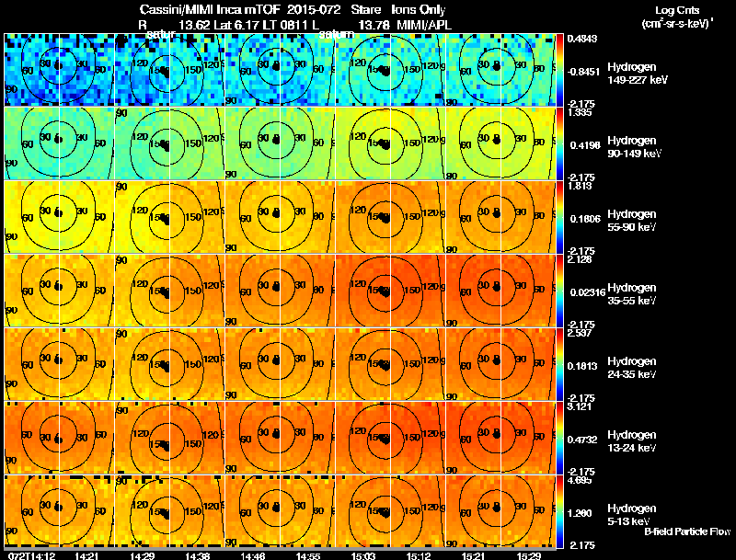Click the Hydrogen 5-13 keV color bar

click(559, 511)
